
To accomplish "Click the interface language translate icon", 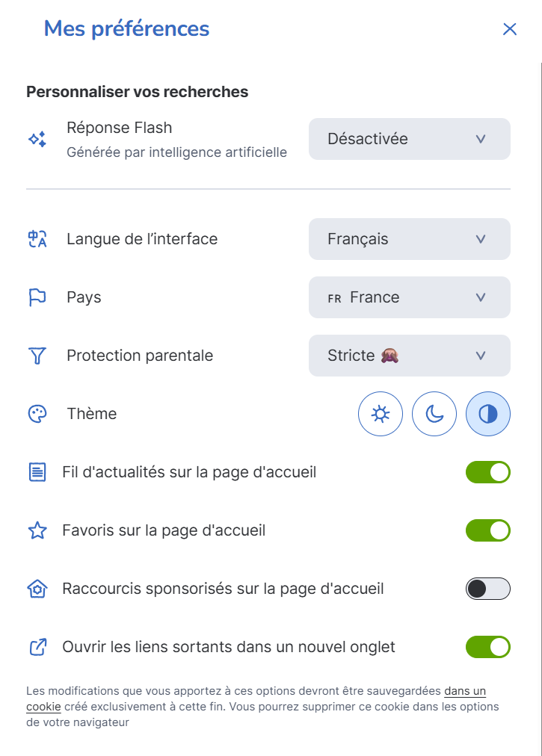I will tap(37, 239).
